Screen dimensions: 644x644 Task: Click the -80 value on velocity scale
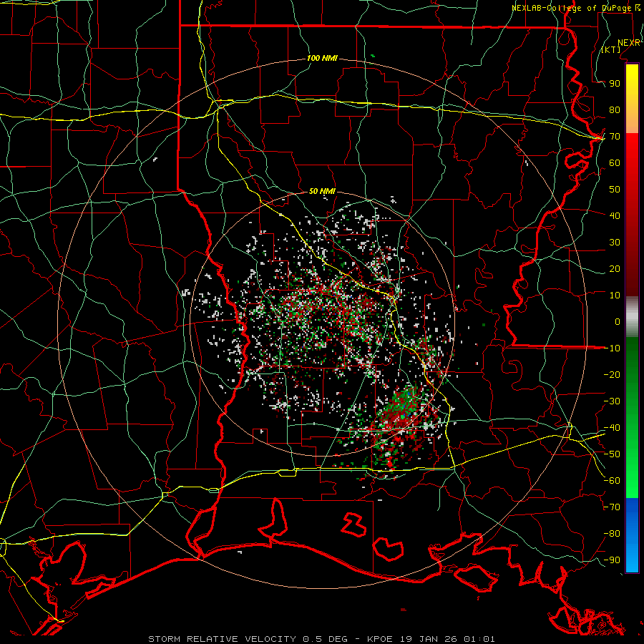[612, 534]
